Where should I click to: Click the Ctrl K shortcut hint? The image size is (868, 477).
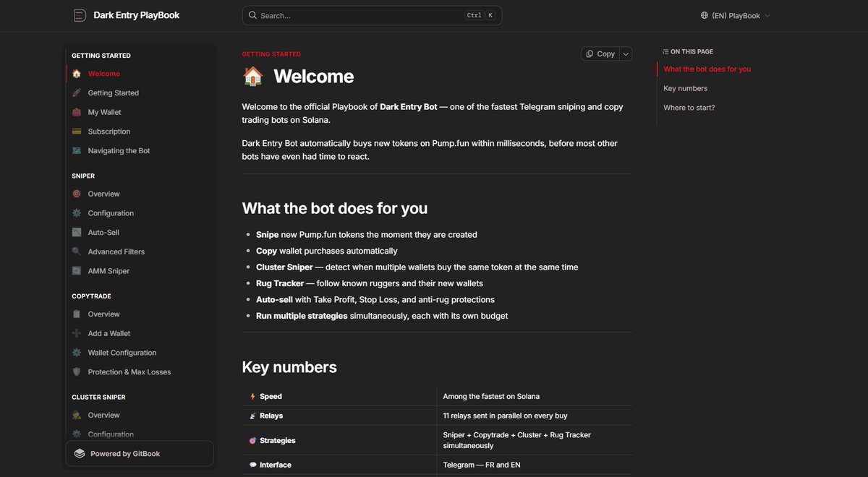pyautogui.click(x=480, y=15)
